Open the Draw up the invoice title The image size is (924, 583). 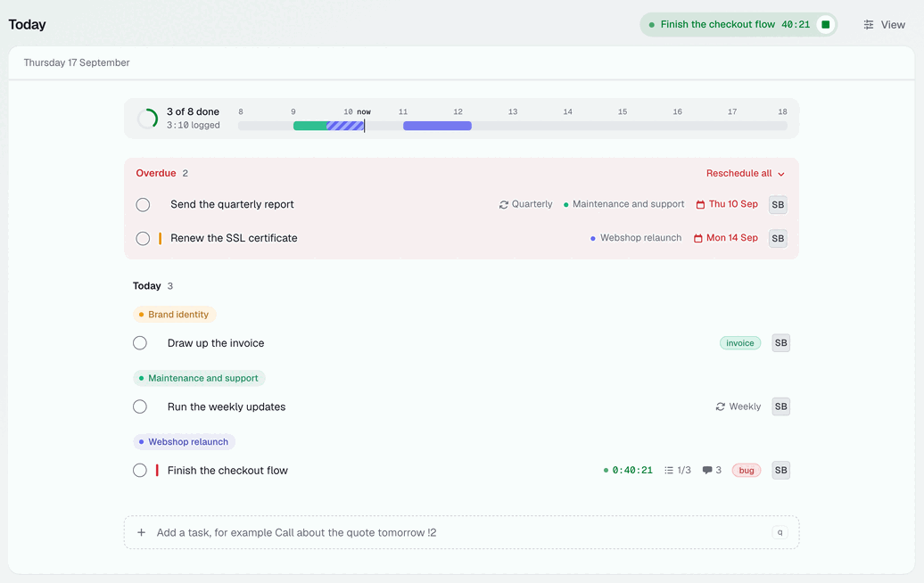click(216, 342)
